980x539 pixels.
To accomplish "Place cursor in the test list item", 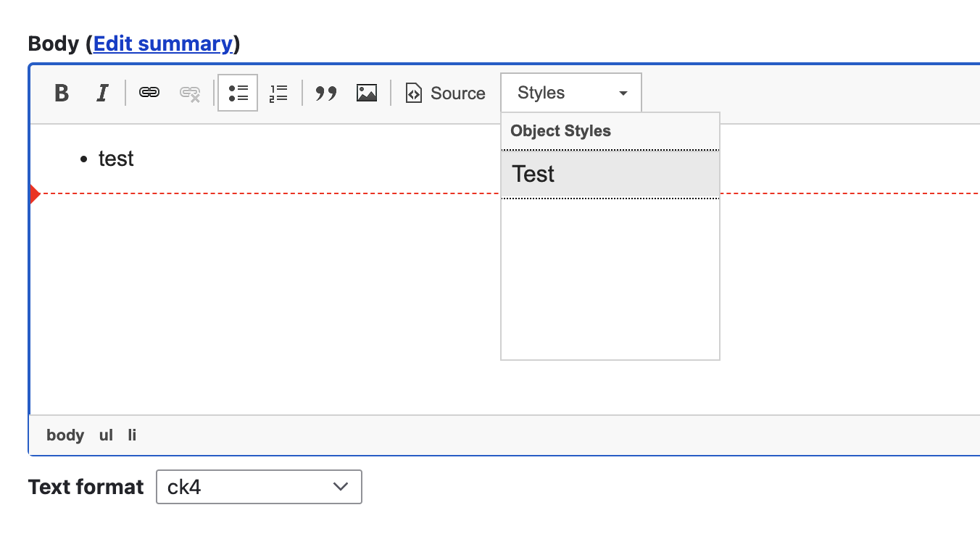I will pyautogui.click(x=116, y=159).
